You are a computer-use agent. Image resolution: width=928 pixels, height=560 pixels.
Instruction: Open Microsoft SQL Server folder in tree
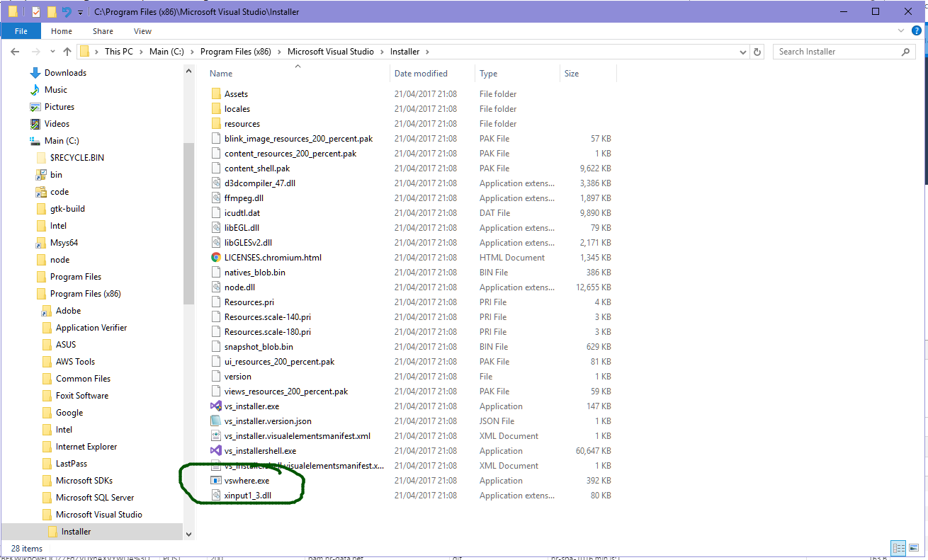[95, 498]
